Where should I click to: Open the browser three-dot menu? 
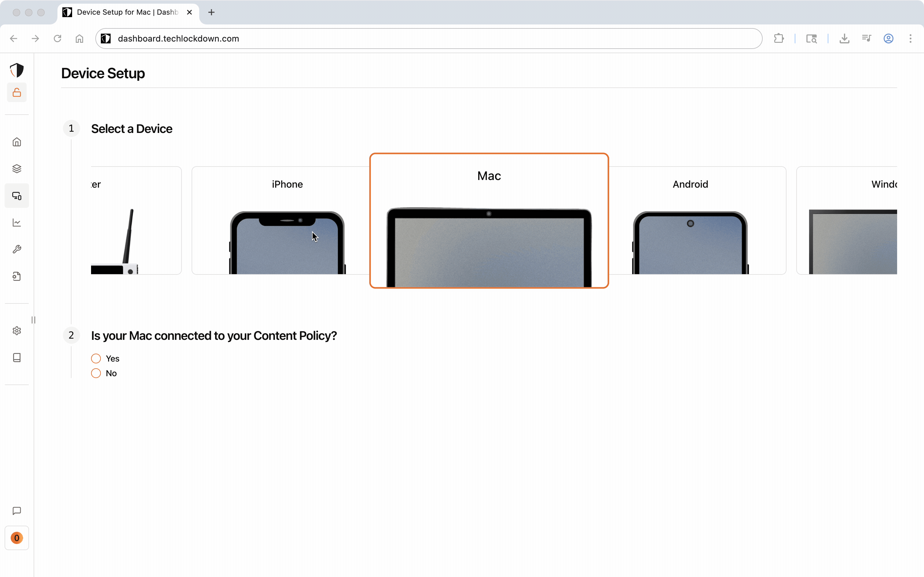[910, 39]
